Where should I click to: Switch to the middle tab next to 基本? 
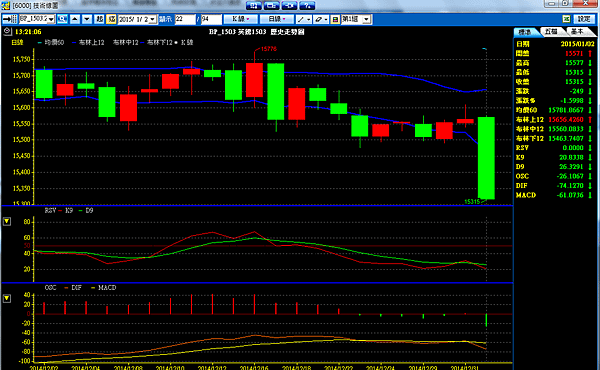551,32
